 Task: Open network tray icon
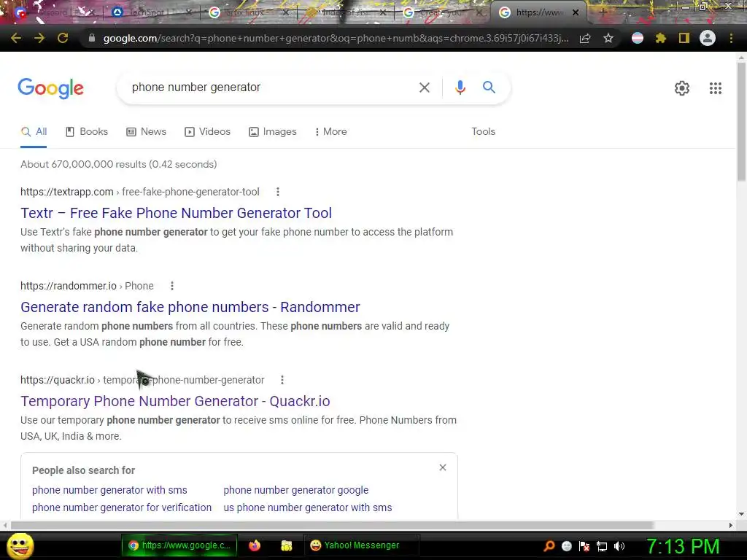click(x=602, y=546)
